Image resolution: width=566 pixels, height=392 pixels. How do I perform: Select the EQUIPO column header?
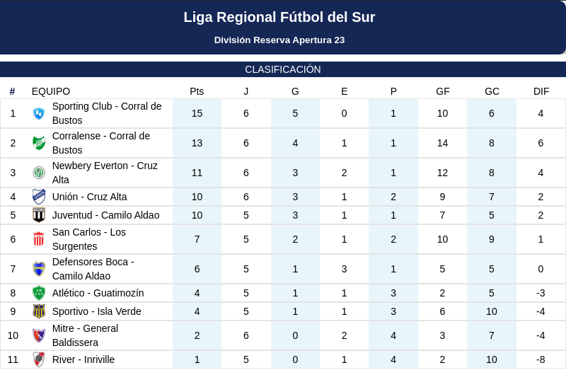click(51, 91)
